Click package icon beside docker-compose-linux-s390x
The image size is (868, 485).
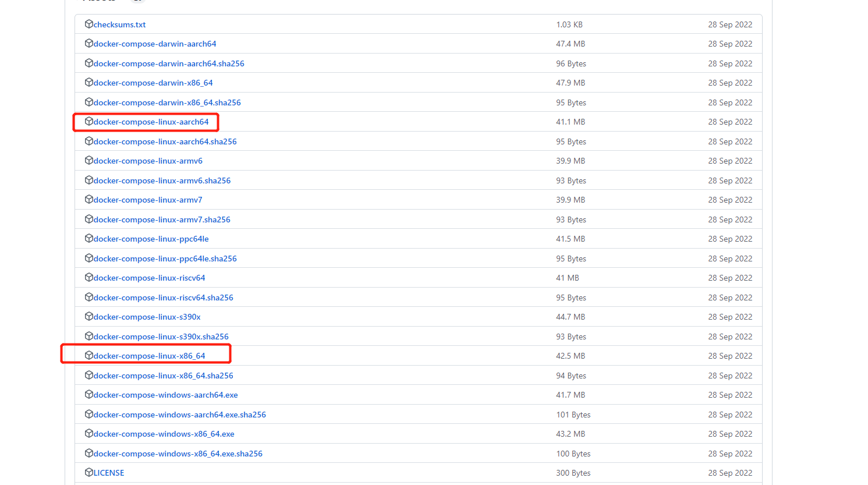click(89, 316)
